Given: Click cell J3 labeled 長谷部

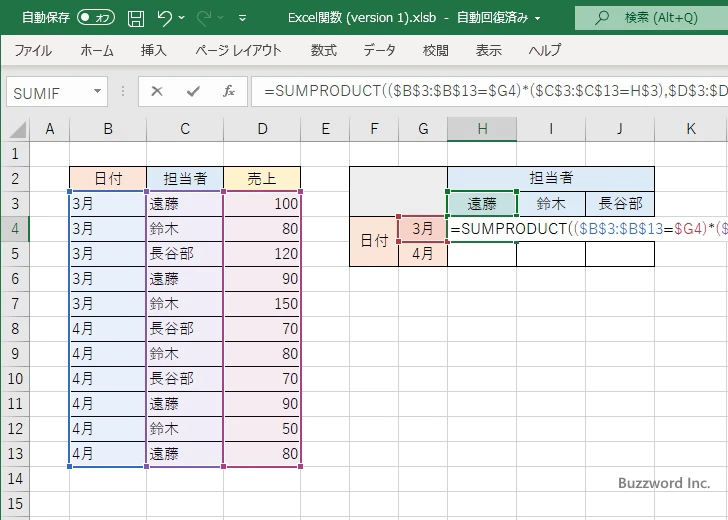Looking at the screenshot, I should coord(620,203).
